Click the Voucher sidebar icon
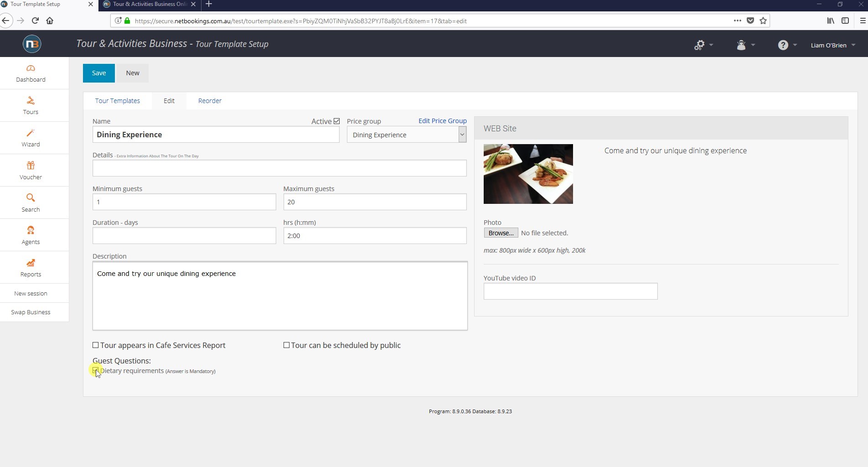 tap(30, 170)
